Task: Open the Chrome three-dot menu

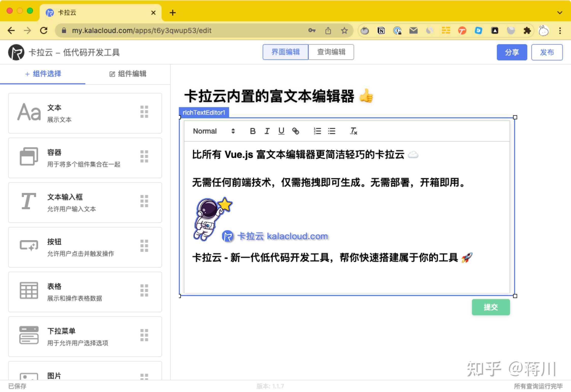Action: point(560,30)
